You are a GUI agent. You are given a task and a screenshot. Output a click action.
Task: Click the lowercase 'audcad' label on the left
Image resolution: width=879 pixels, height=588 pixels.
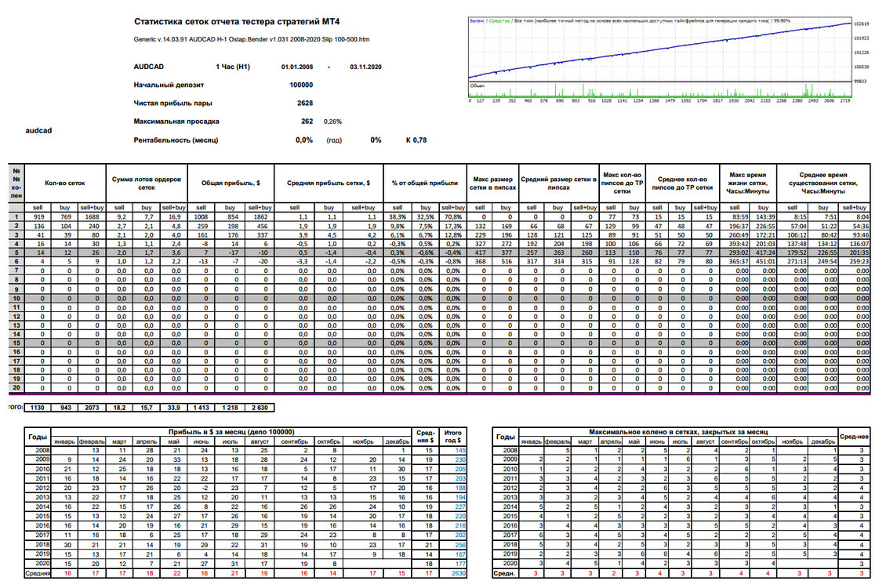[x=38, y=131]
